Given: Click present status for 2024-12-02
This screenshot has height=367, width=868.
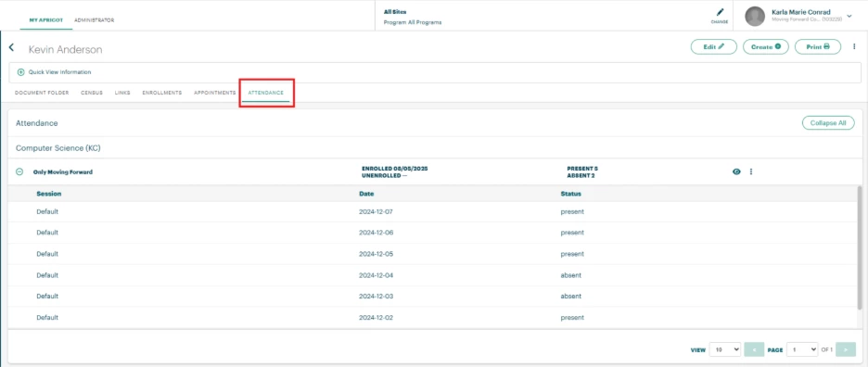Looking at the screenshot, I should (572, 317).
